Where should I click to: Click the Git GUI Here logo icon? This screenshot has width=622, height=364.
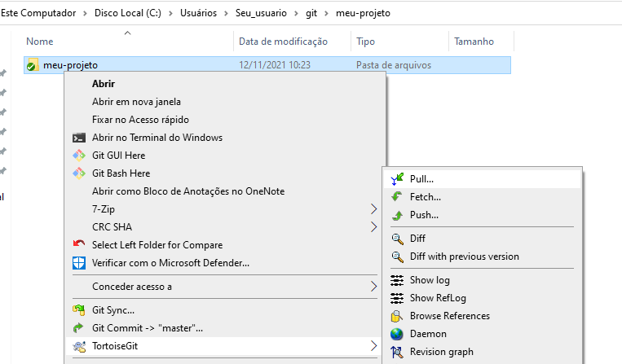point(79,156)
